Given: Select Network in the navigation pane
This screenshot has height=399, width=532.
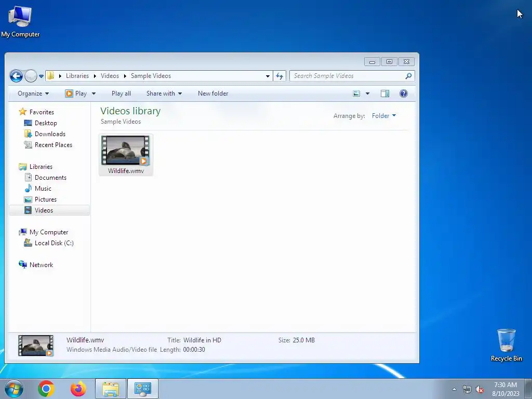Looking at the screenshot, I should click(x=41, y=264).
